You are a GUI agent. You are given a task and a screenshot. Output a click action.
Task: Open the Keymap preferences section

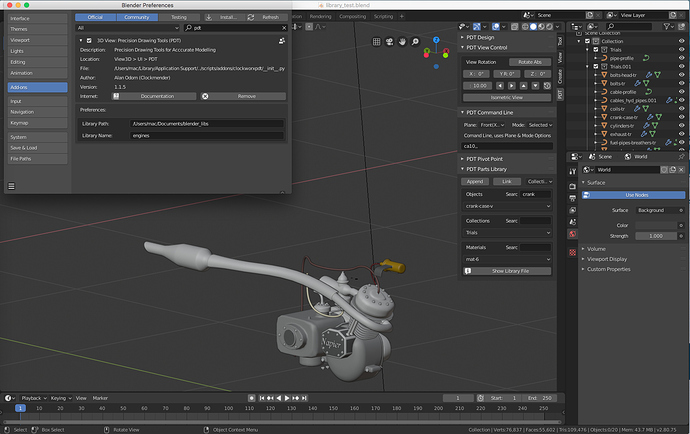pyautogui.click(x=37, y=123)
